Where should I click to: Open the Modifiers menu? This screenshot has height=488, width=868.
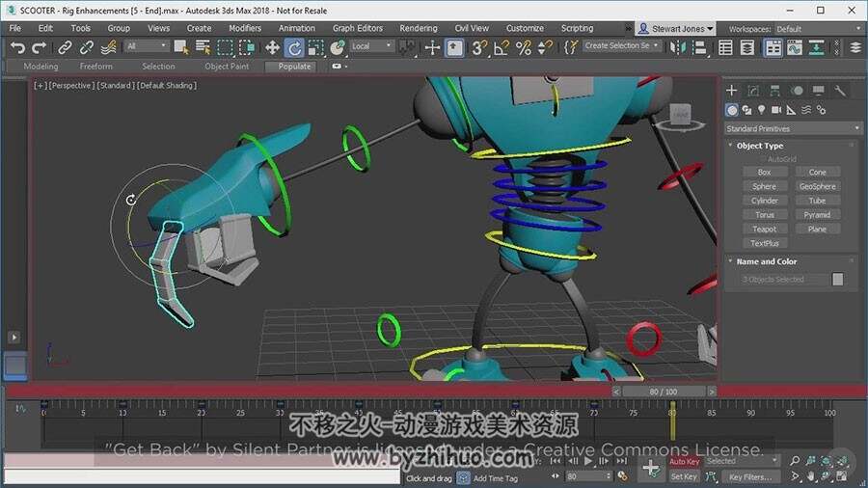(245, 28)
